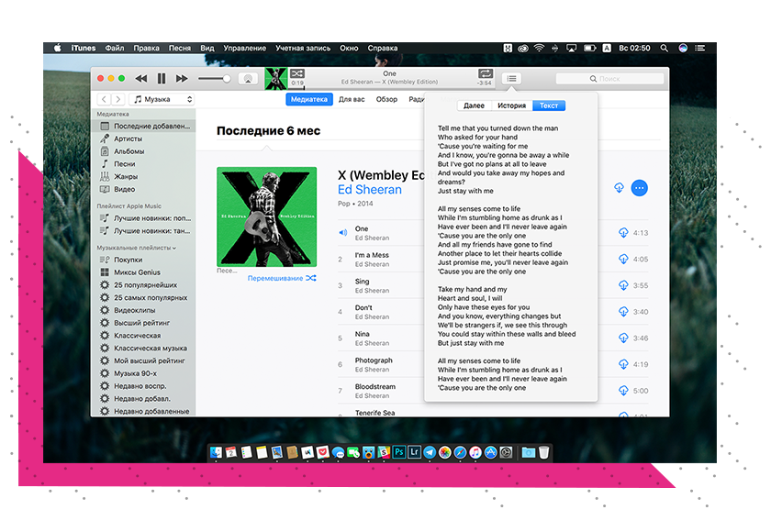Viewport: 771px width, 532px height.
Task: Open the Apple menu
Action: click(58, 48)
